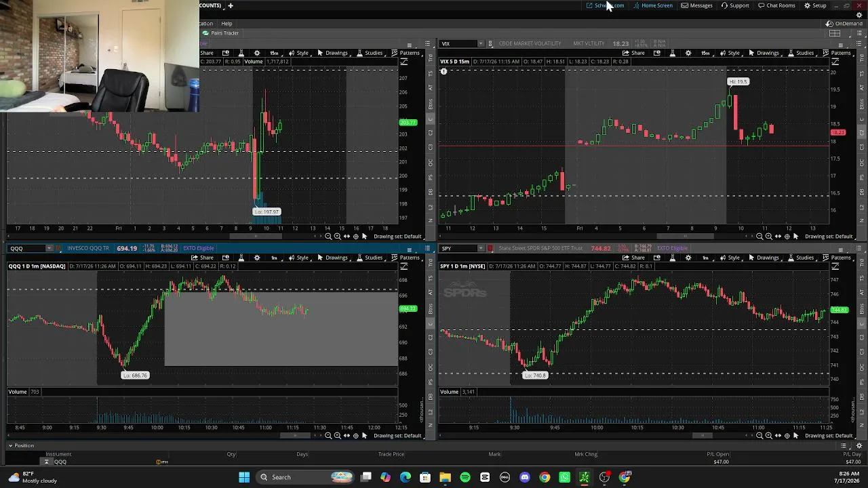Collapse the Position section
The width and height of the screenshot is (868, 488).
(10, 446)
